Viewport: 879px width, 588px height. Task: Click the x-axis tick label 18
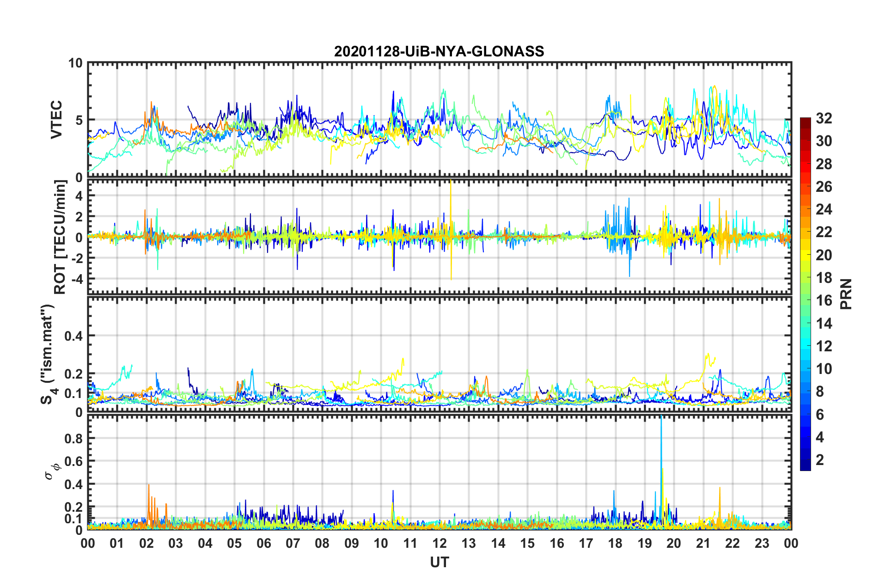click(615, 543)
